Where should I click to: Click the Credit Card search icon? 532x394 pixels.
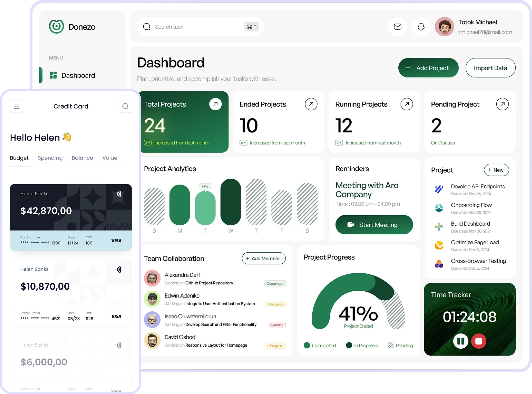(125, 106)
